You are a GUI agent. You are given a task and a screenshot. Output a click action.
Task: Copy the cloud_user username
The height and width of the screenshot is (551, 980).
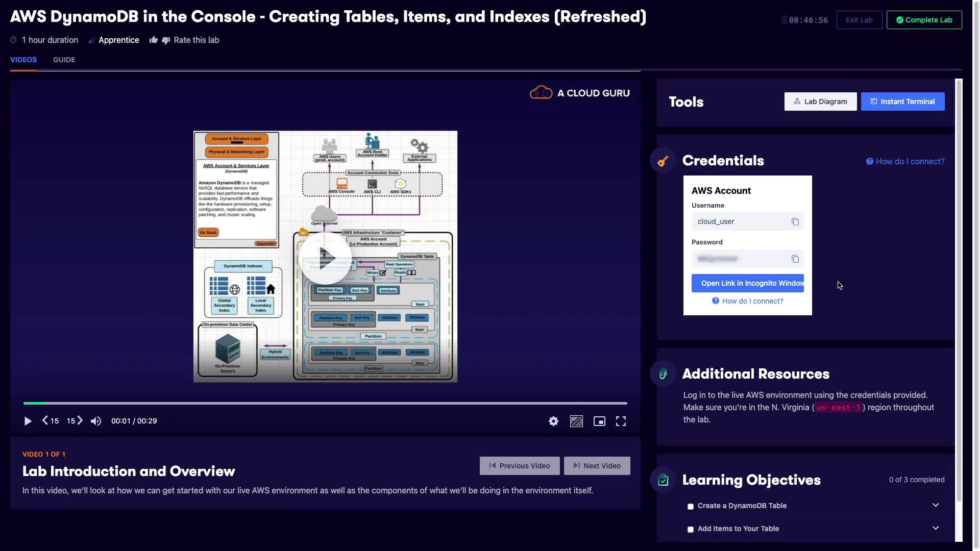click(x=795, y=222)
